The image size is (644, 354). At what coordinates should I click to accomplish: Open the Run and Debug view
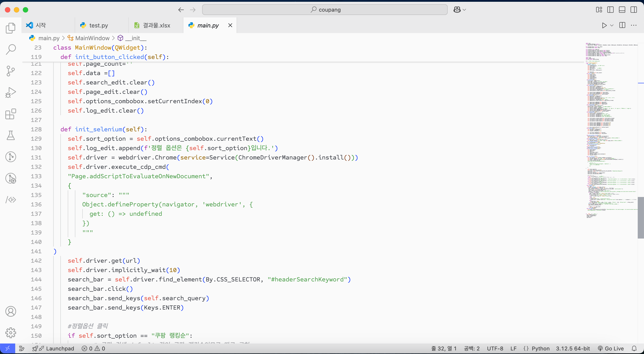point(11,92)
